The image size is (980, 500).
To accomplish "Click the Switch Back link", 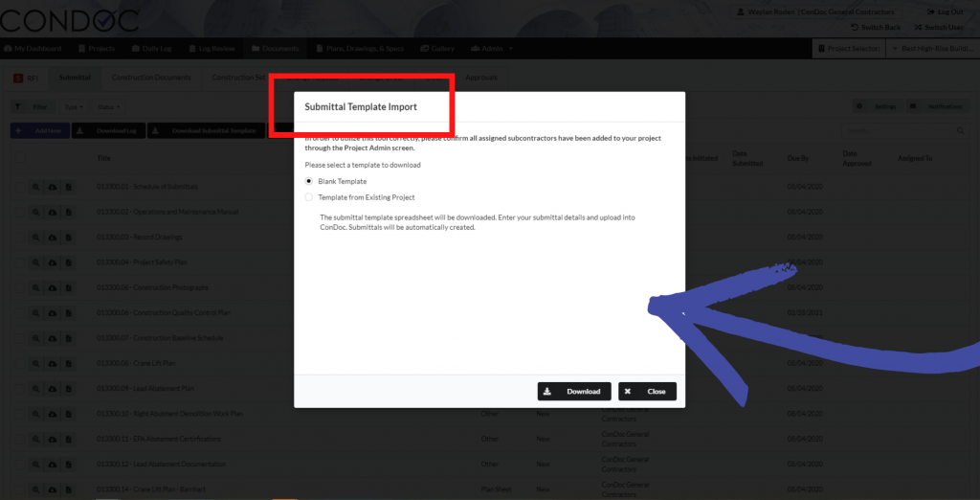I will 877,28.
